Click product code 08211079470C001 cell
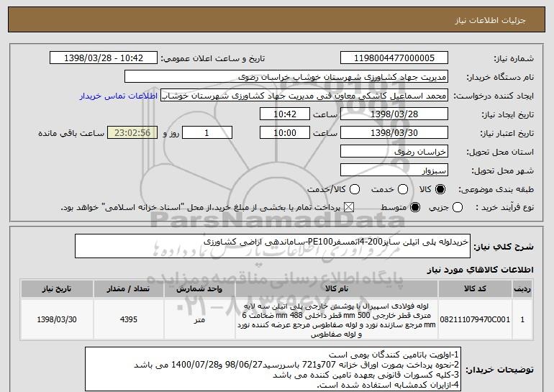Screen dimensions: 554x392 (475, 319)
